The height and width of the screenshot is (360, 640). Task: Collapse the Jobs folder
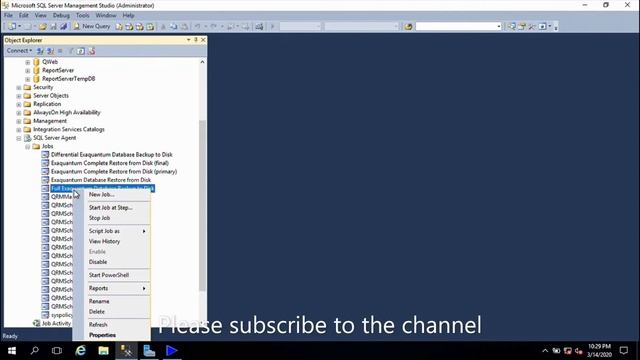tap(28, 147)
